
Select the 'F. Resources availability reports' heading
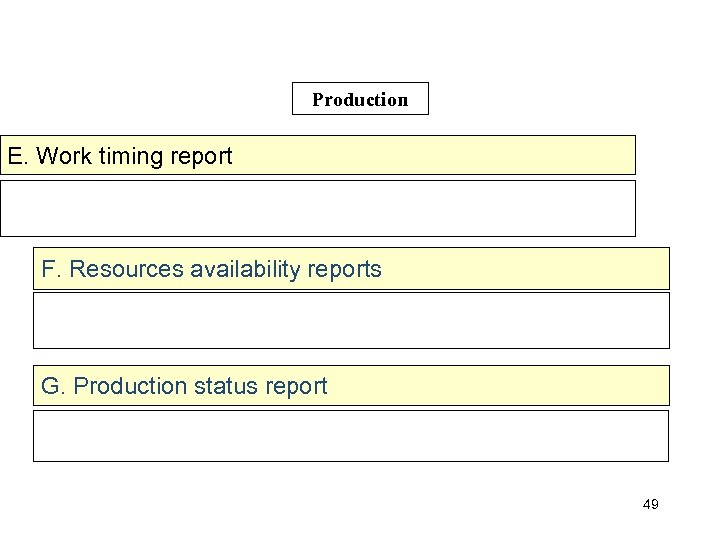point(351,269)
